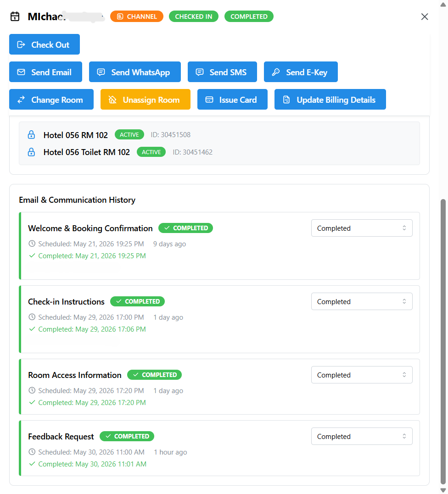Click the COMPLETED badge on Check-in Instructions
This screenshot has height=494, width=448.
tap(137, 301)
